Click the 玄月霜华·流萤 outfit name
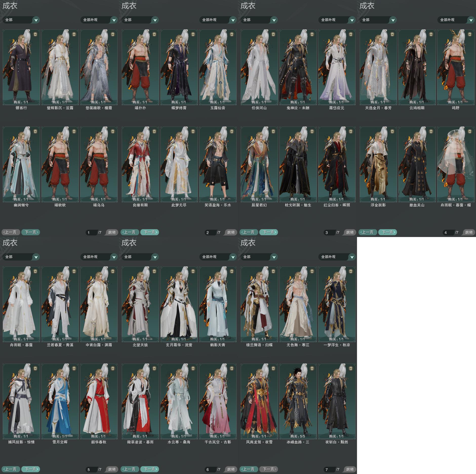Screen dimensions: 476x474 point(179,345)
